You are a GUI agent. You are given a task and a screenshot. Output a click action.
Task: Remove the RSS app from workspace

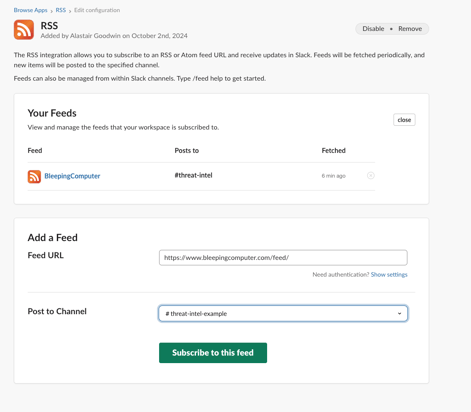coord(410,29)
